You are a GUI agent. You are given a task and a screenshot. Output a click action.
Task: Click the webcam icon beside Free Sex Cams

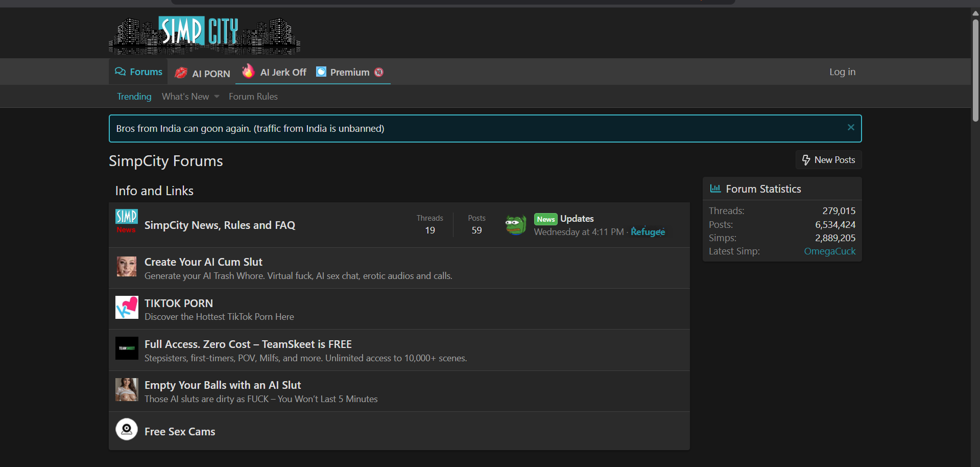(127, 430)
